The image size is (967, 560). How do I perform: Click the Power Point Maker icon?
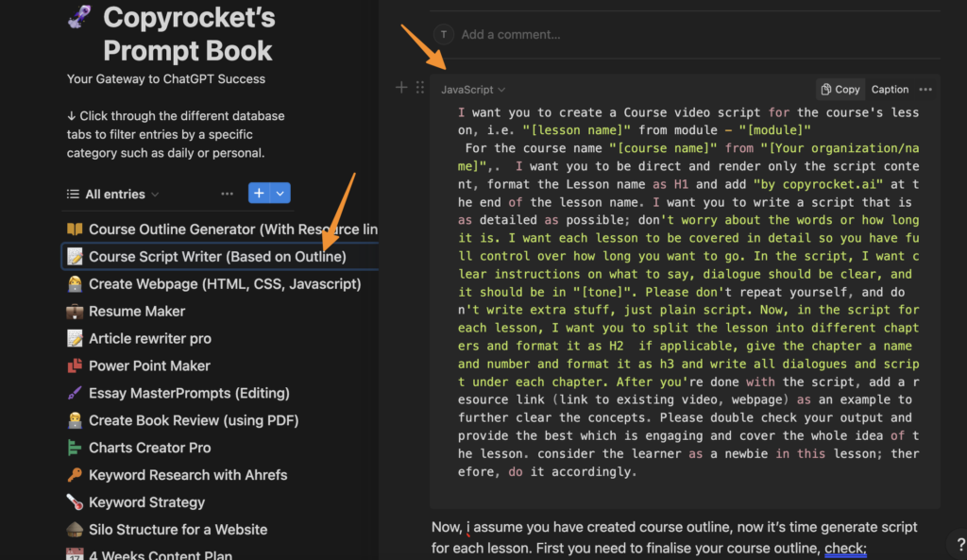pyautogui.click(x=75, y=365)
